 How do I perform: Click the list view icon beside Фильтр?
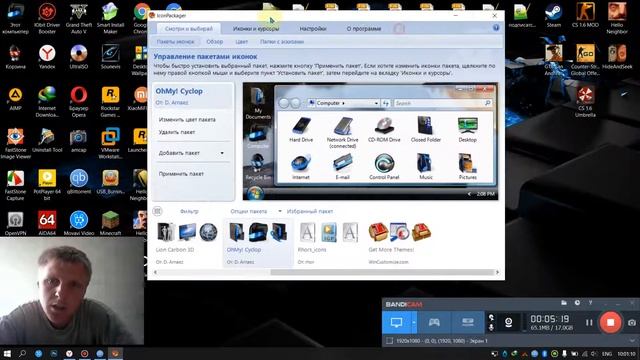pos(157,211)
